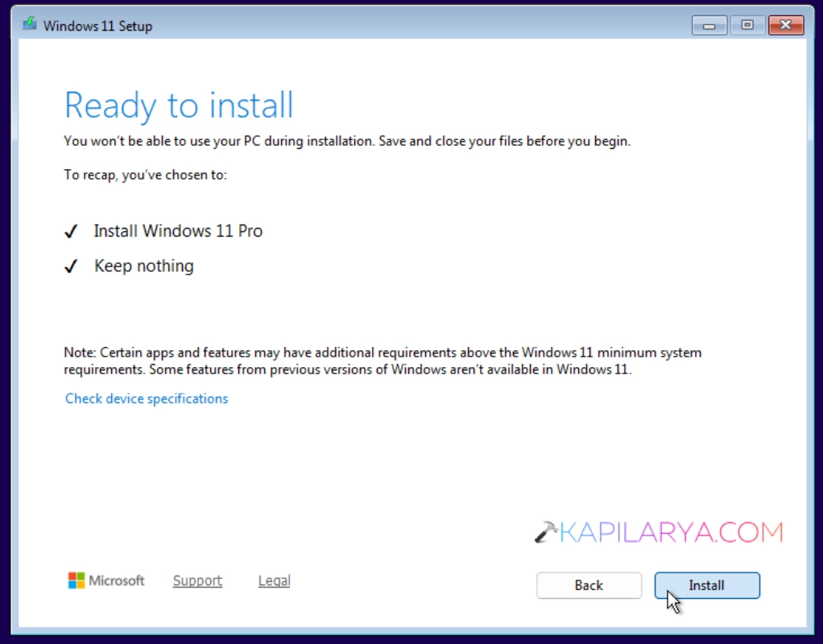Click the checkmark beside Keep nothing
Screen dimensions: 823x644
pyautogui.click(x=71, y=266)
